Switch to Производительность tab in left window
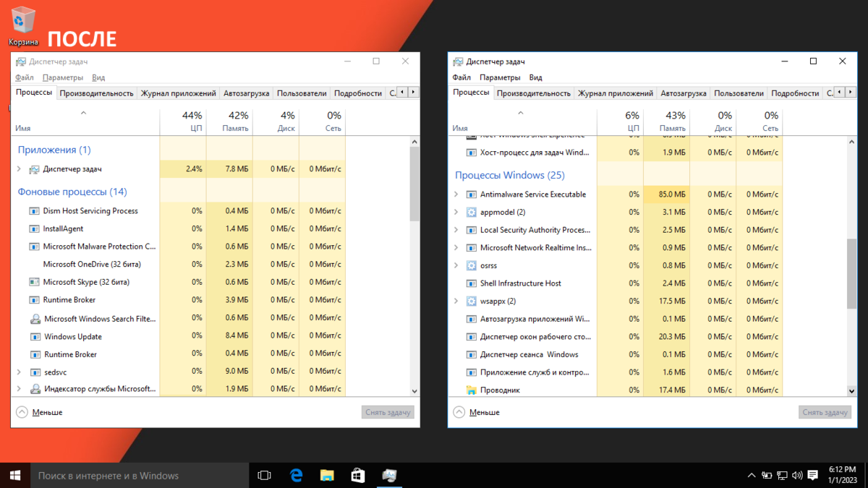Viewport: 868px width, 488px height. coord(97,93)
